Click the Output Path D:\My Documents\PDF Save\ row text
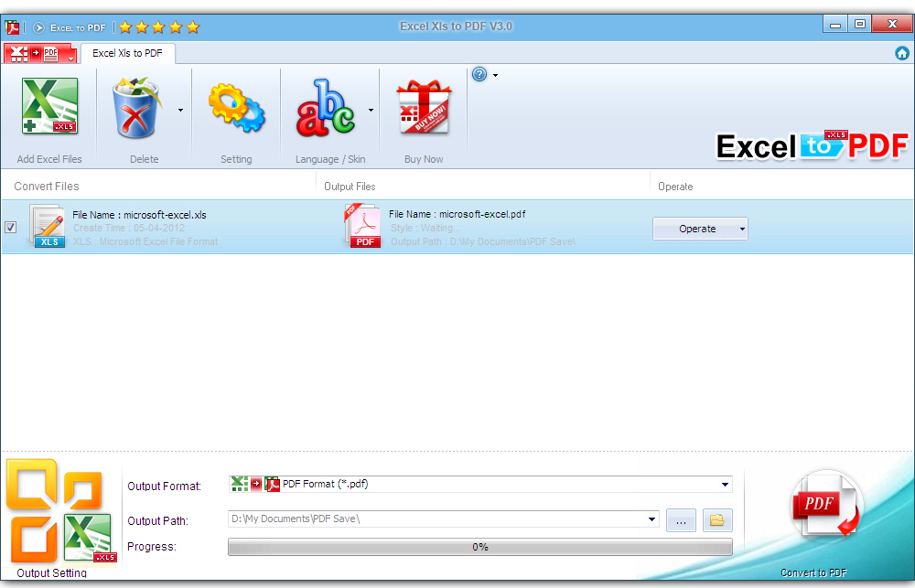The image size is (915, 588). 483,241
